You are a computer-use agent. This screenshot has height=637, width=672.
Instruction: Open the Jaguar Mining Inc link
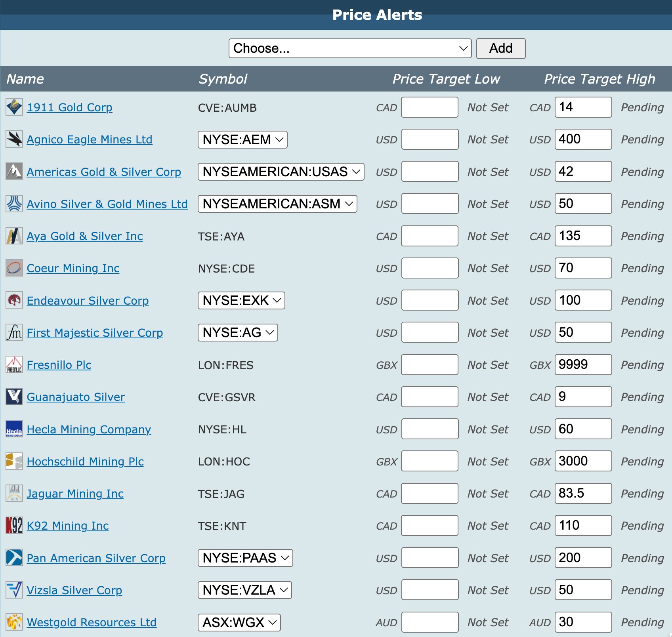coord(75,494)
